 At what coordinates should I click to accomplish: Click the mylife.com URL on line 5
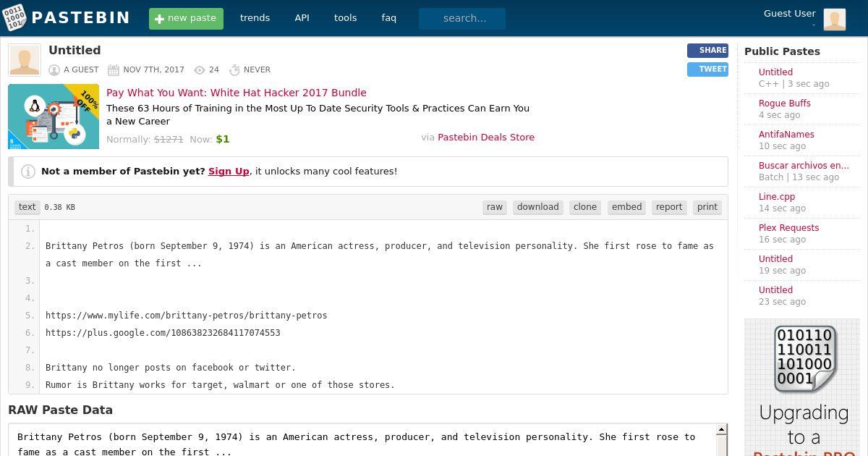pyautogui.click(x=187, y=316)
